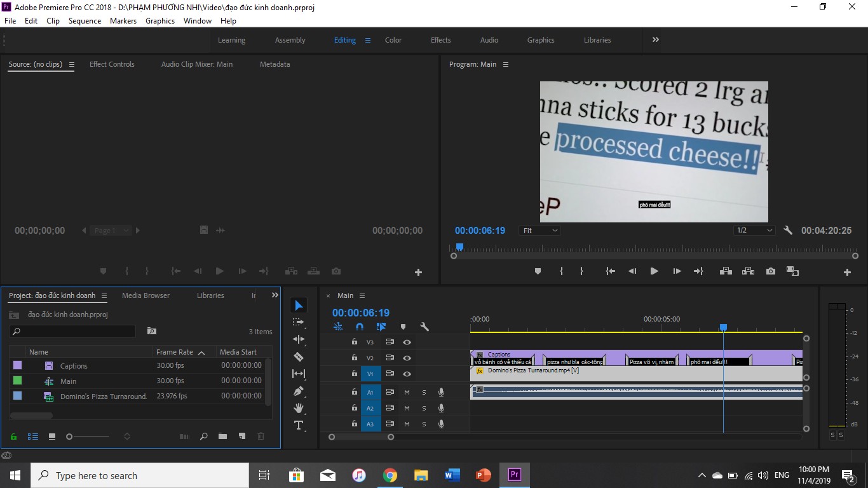The height and width of the screenshot is (488, 868).
Task: Open the Sequence menu
Action: [85, 20]
